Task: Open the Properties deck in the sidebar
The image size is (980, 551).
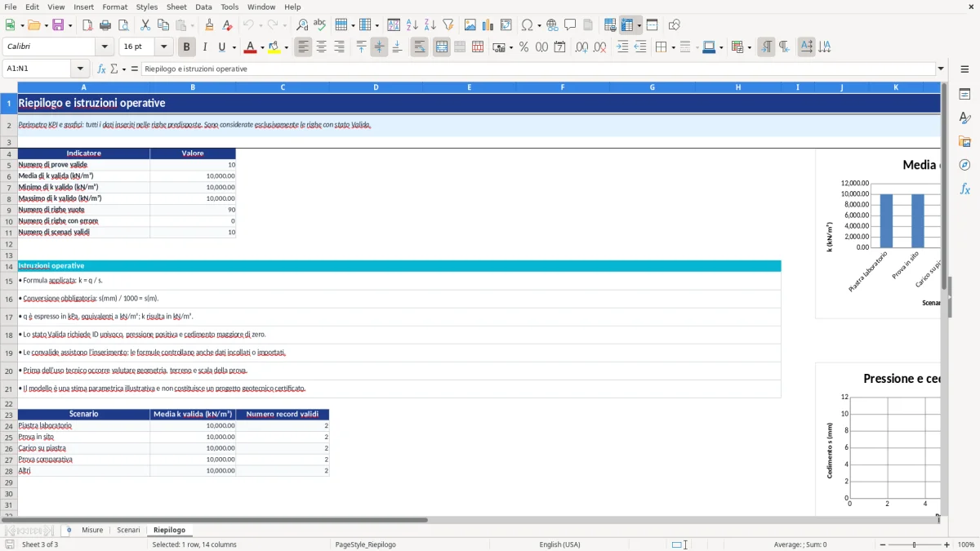Action: tap(964, 95)
